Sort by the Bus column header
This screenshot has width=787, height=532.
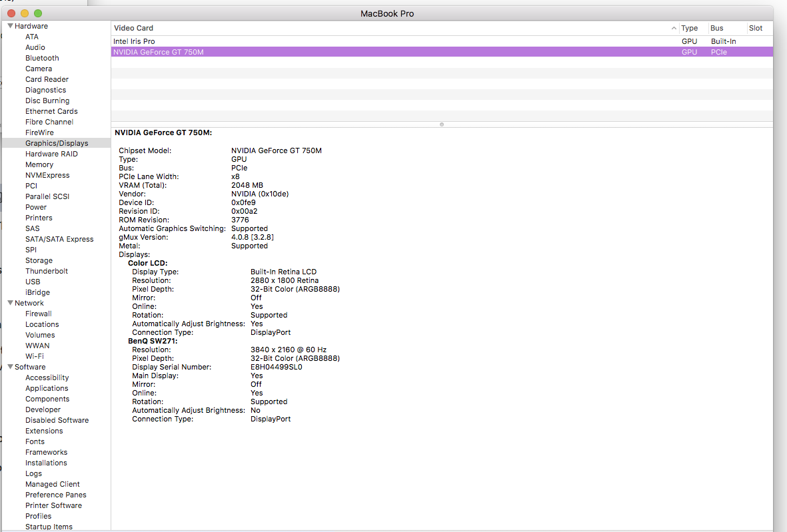(717, 28)
